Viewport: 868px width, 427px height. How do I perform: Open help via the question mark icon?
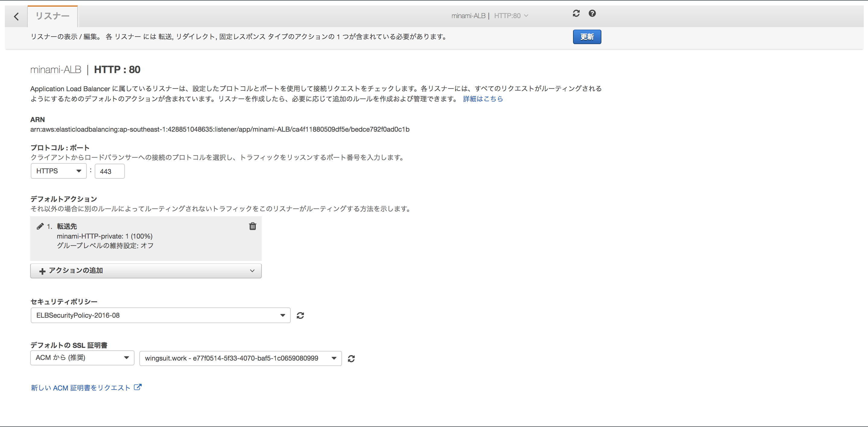(x=592, y=14)
